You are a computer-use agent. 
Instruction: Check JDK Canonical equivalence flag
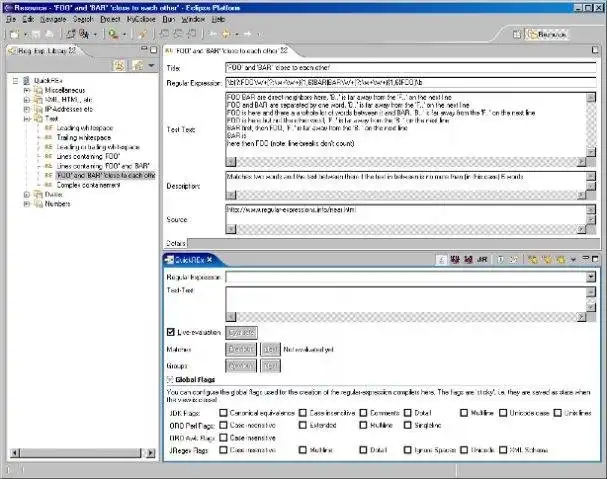coord(223,413)
